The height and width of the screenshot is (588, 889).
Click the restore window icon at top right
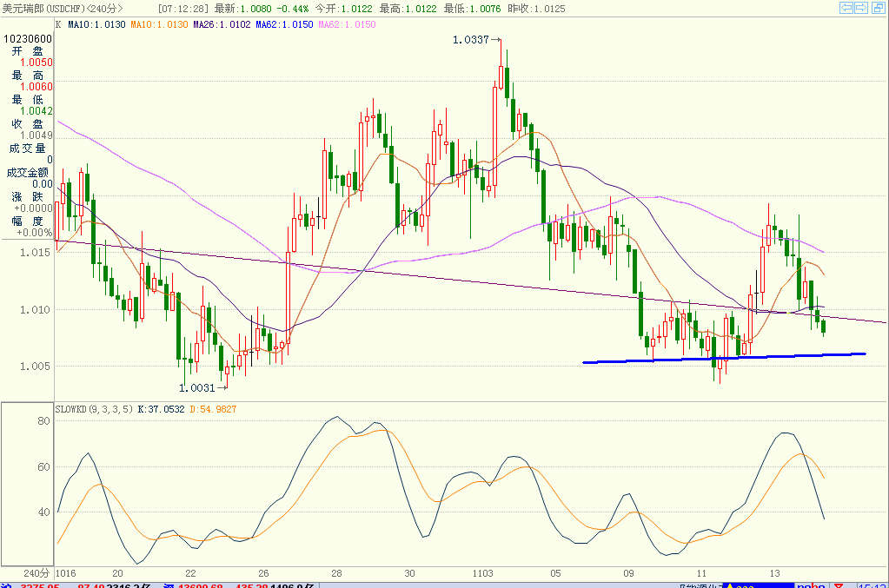(877, 7)
